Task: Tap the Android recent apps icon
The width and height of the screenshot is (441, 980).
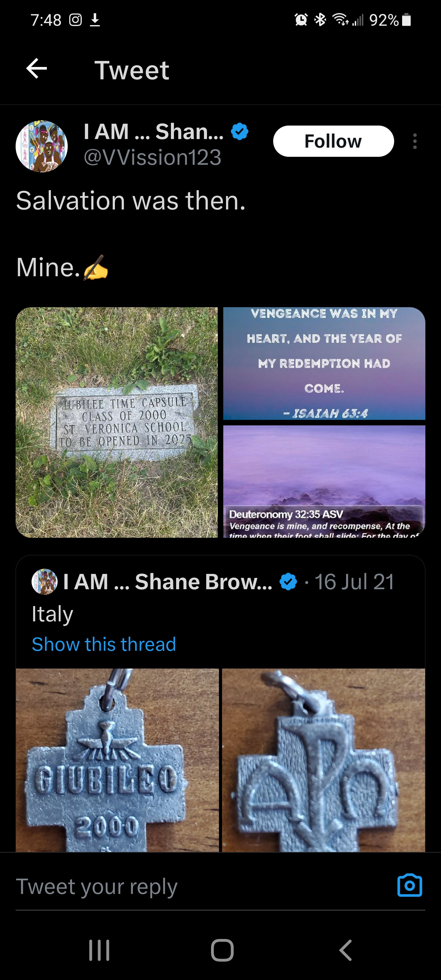Action: point(99,950)
